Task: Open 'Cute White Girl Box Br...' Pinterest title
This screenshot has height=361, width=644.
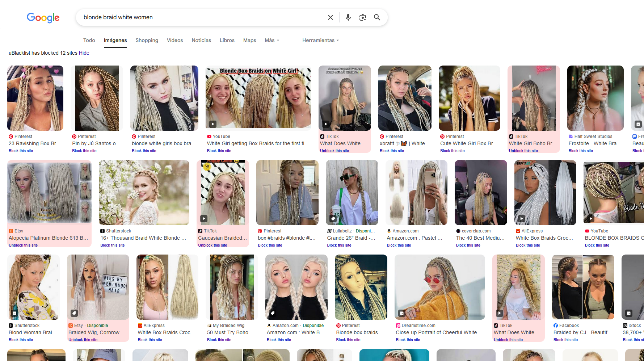Action: click(469, 143)
